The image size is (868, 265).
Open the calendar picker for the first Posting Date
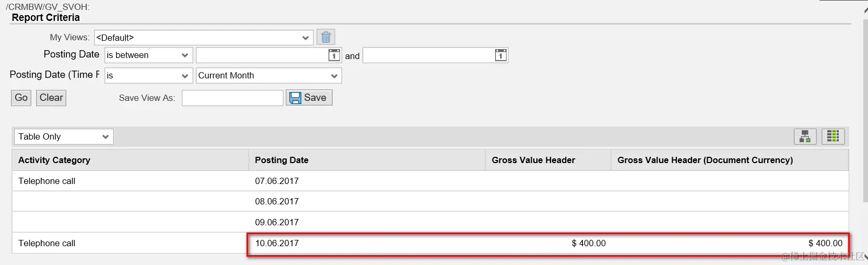coord(334,55)
